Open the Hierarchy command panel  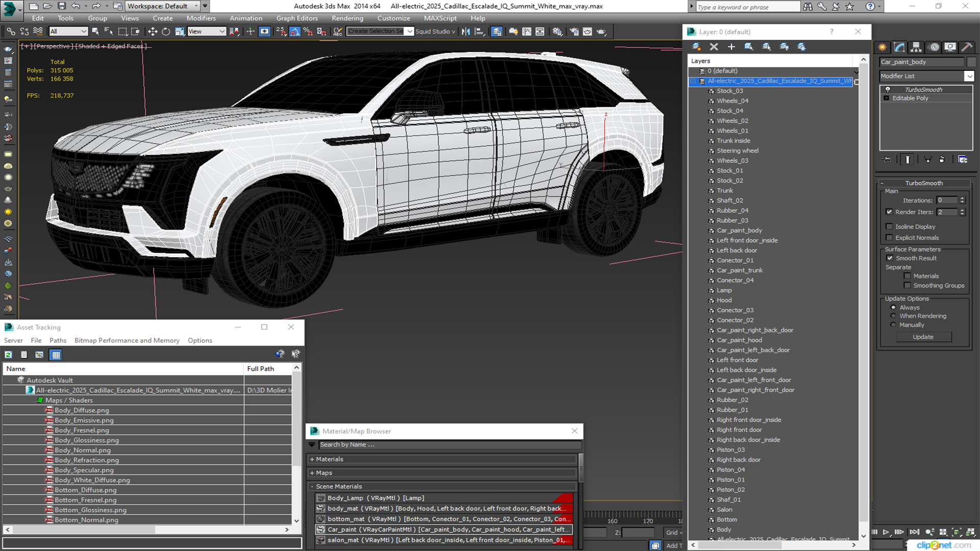pyautogui.click(x=916, y=47)
